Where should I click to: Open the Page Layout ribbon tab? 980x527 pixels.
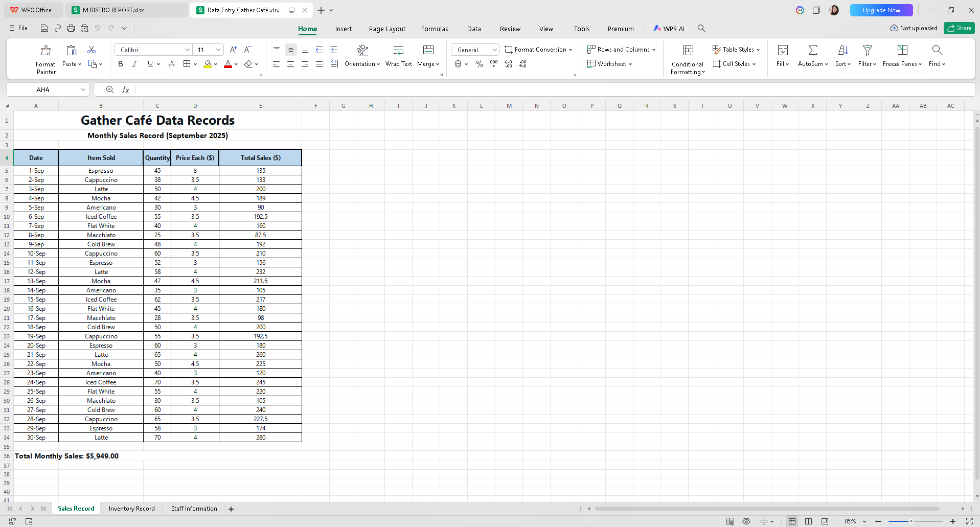(387, 29)
